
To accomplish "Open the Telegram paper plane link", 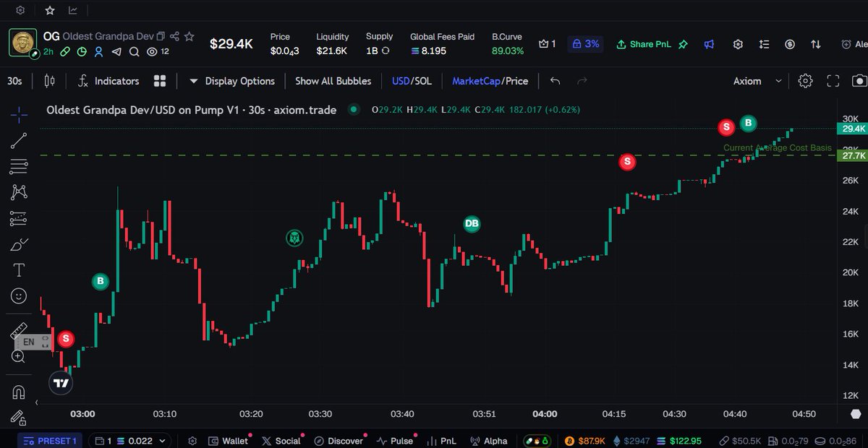I will (x=116, y=52).
